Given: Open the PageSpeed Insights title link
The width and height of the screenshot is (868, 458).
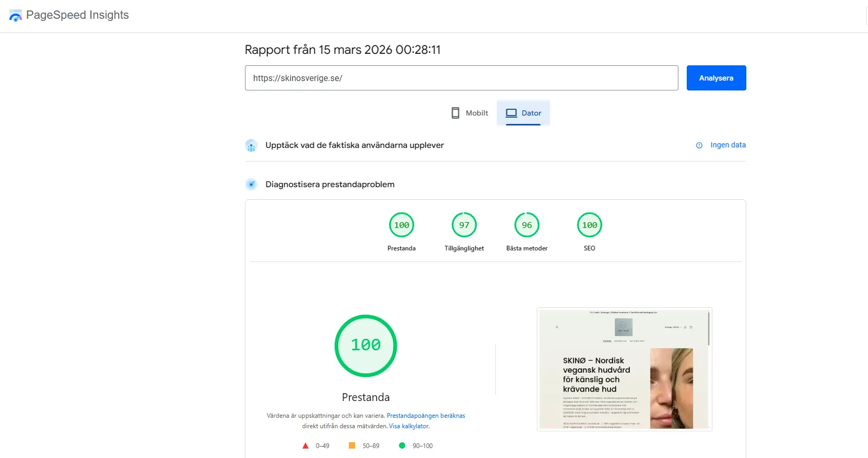Looking at the screenshot, I should click(77, 15).
